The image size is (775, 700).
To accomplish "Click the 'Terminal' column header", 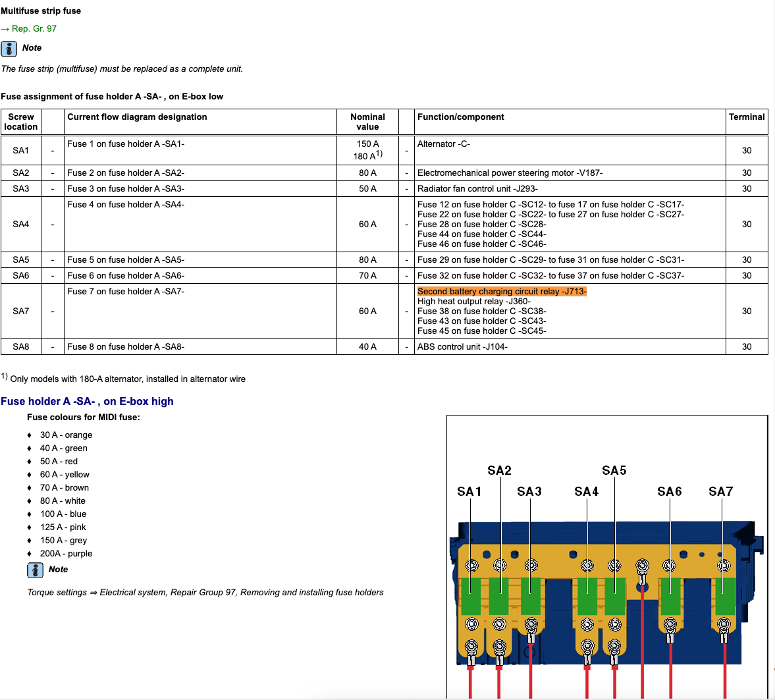I will pyautogui.click(x=746, y=117).
